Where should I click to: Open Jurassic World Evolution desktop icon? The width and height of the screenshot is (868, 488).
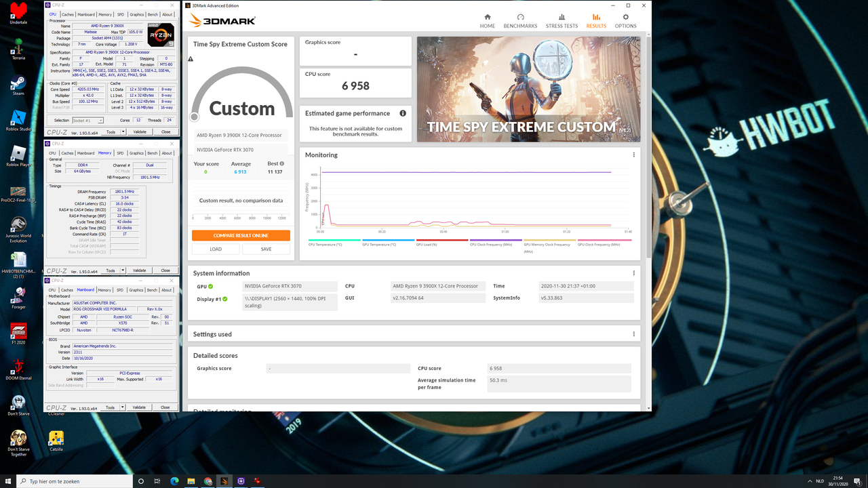pos(18,230)
